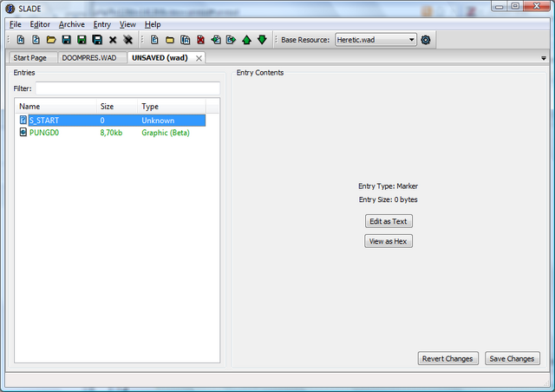Open the View menu
Viewport: 555px width, 392px height.
(127, 24)
